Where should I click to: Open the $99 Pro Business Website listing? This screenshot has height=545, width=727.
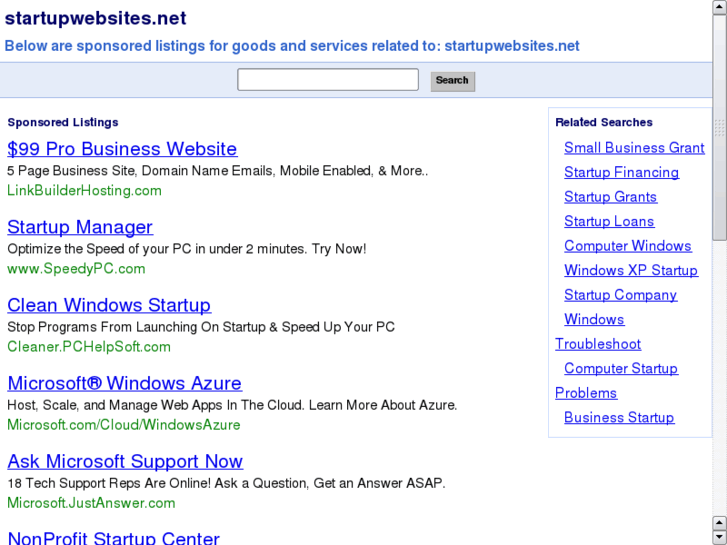click(x=122, y=149)
